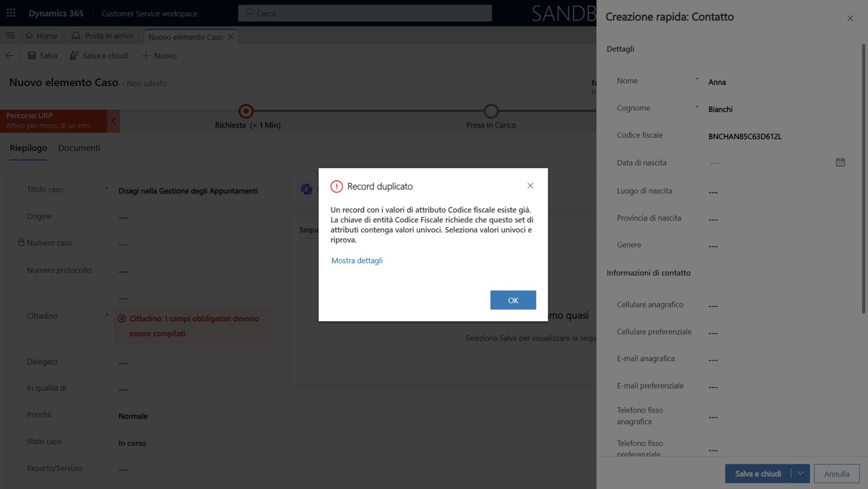Click the back arrow in the command bar
The width and height of the screenshot is (868, 489).
tap(9, 55)
